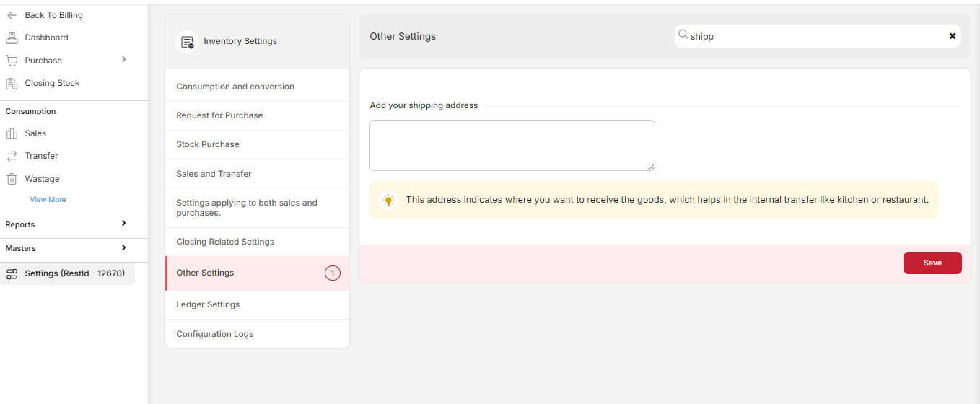
Task: Open the Ledger Settings tab
Action: (x=208, y=304)
